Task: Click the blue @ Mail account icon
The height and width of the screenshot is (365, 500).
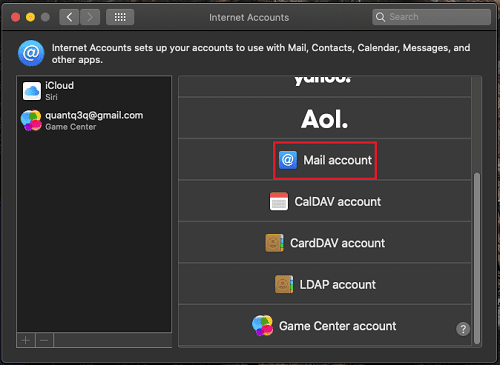Action: [x=288, y=160]
